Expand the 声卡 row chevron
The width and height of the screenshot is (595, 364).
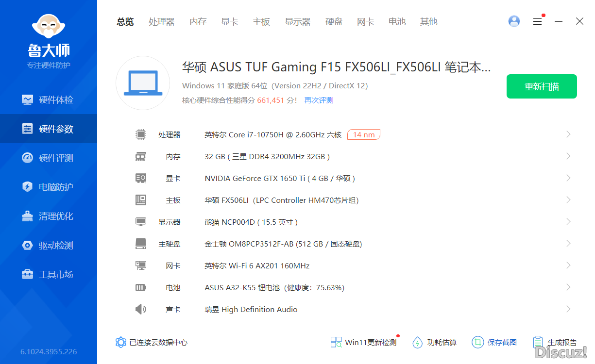(x=568, y=309)
